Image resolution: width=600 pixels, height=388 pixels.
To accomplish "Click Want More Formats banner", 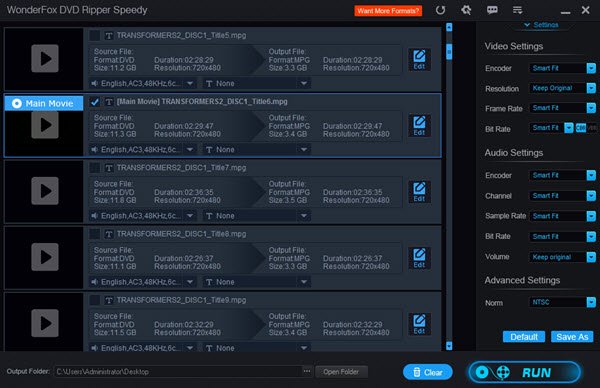I will [388, 11].
